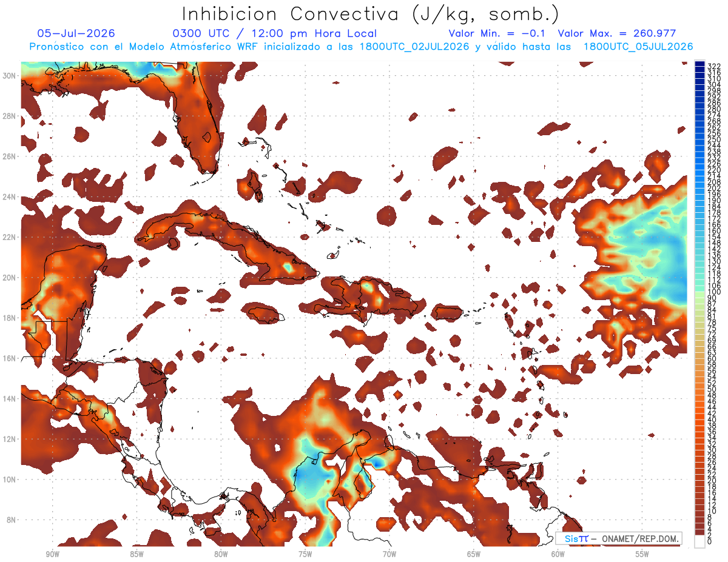Screen dimensions: 728x562
Task: Click the '26N' latitude label
Action: [9, 156]
